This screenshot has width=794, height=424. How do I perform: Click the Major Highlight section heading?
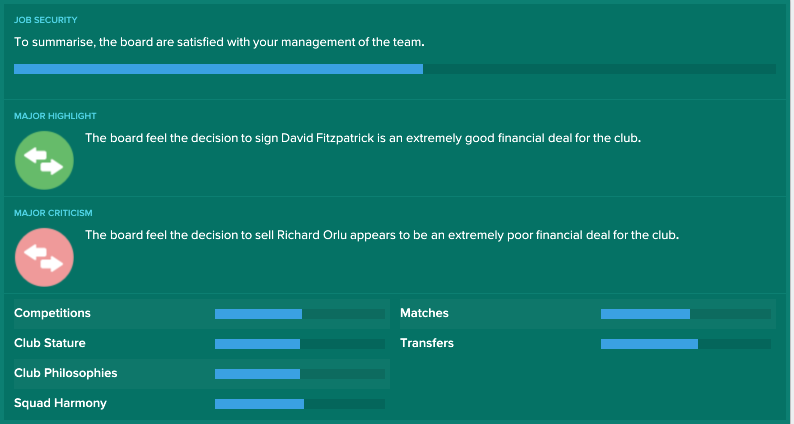[x=55, y=116]
